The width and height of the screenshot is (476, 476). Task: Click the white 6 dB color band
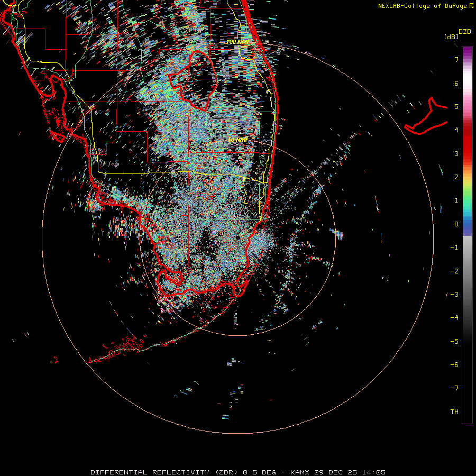(467, 83)
